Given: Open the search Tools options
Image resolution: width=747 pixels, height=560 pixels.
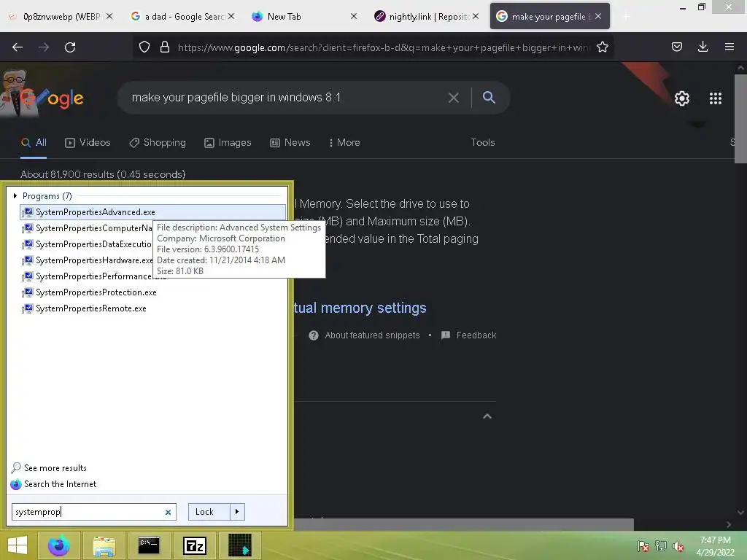Looking at the screenshot, I should [483, 142].
